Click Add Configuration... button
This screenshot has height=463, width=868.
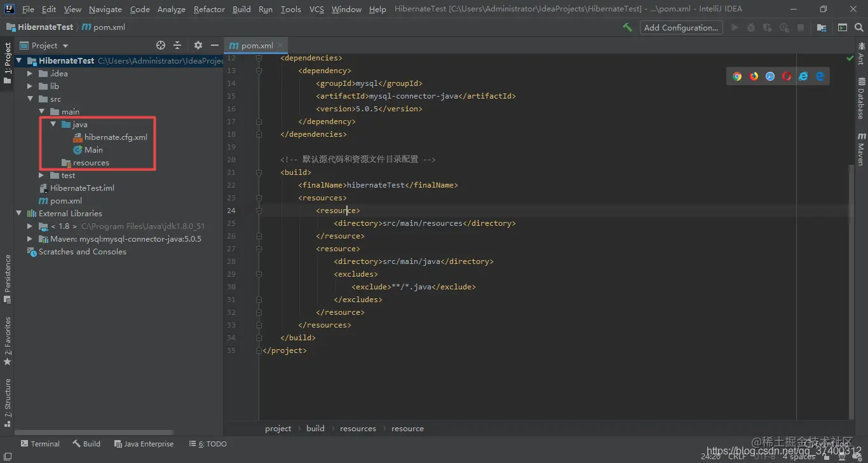[681, 27]
